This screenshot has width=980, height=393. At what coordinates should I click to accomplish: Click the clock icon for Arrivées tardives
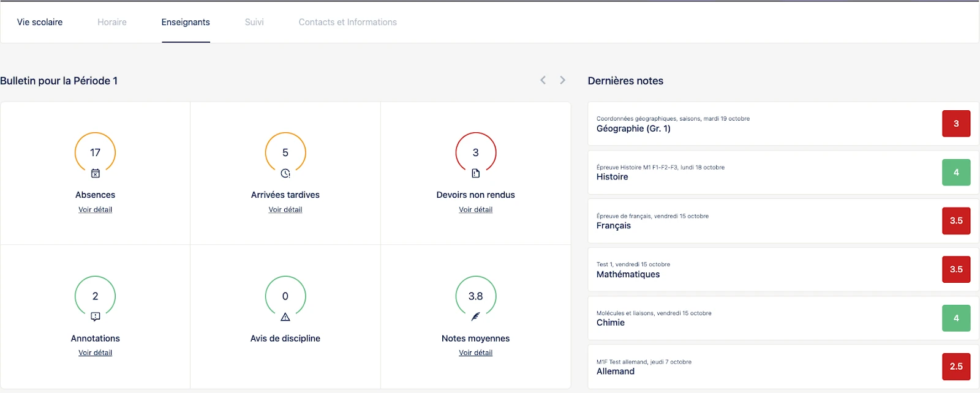pos(285,173)
